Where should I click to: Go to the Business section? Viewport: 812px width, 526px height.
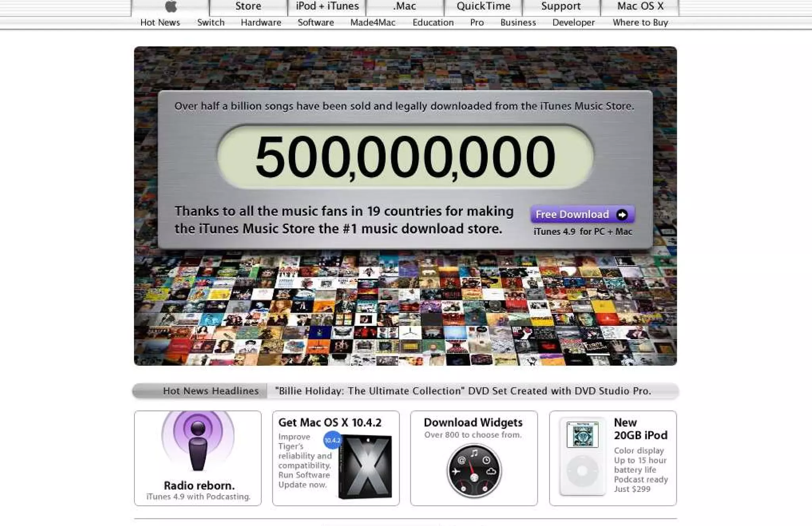coord(518,23)
